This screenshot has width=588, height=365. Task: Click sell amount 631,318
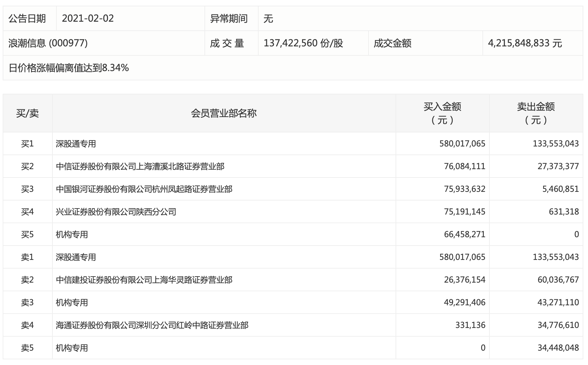[564, 212]
